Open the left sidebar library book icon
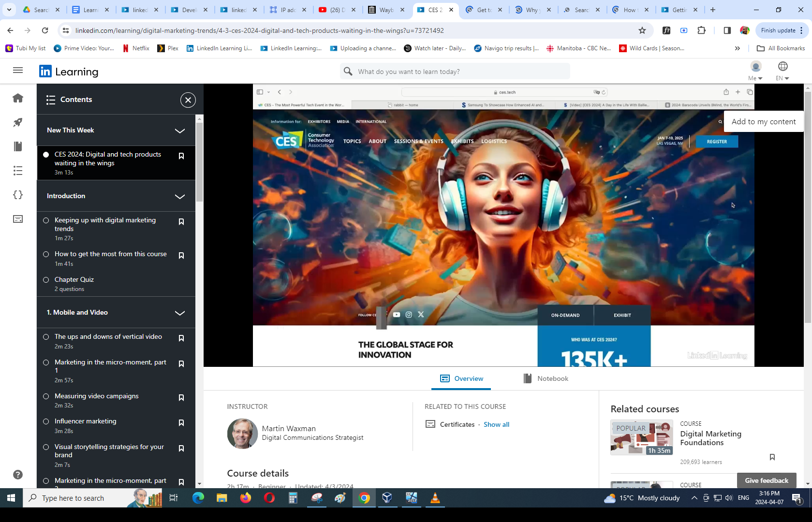The height and width of the screenshot is (522, 812). [18, 146]
